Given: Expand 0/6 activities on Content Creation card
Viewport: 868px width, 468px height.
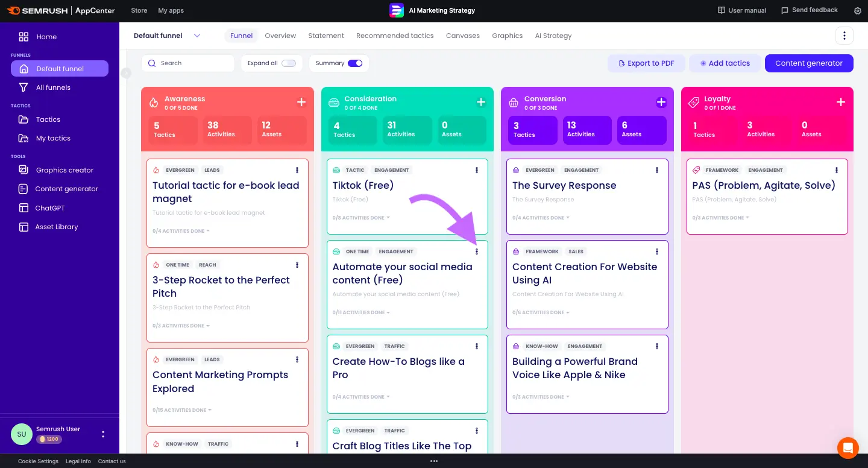Looking at the screenshot, I should (x=541, y=312).
